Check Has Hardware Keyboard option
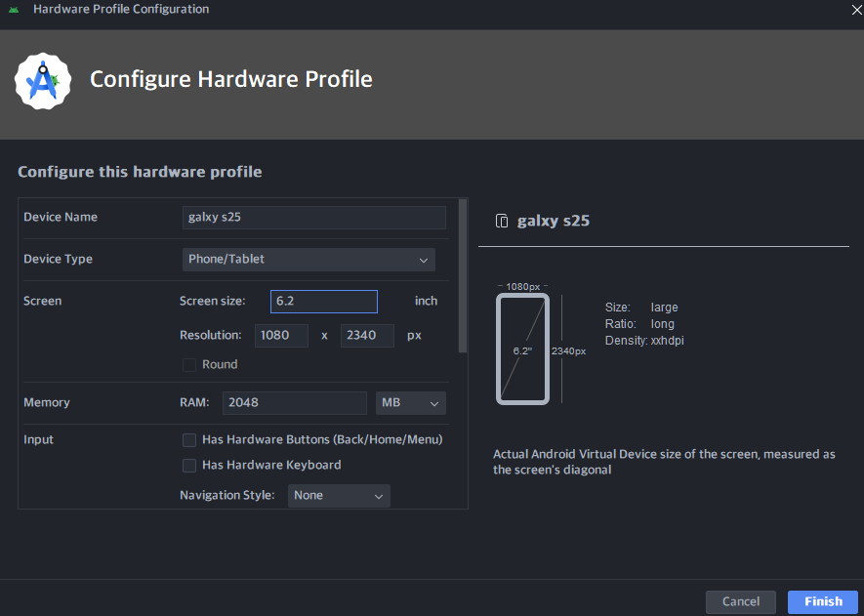The image size is (864, 616). (189, 466)
